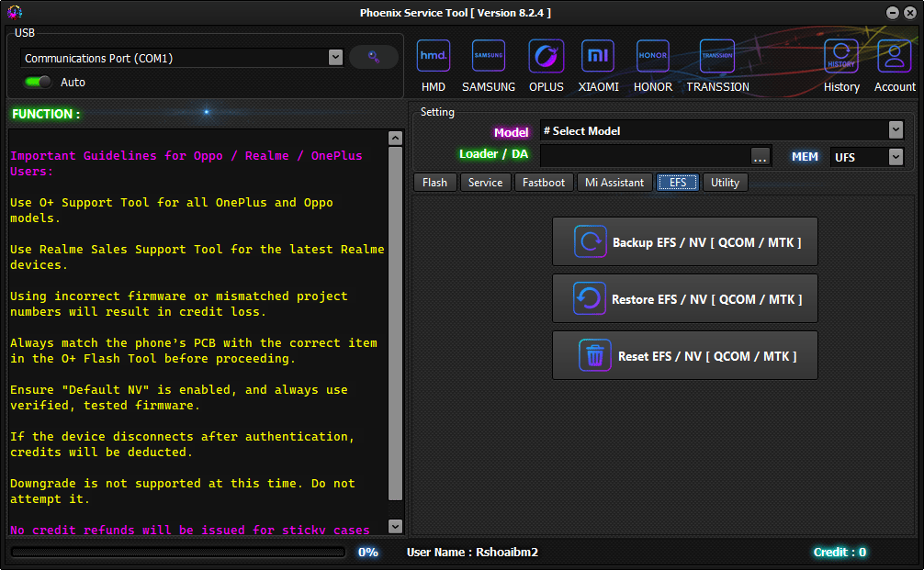Image resolution: width=924 pixels, height=570 pixels.
Task: Open the History icon
Action: [x=841, y=57]
